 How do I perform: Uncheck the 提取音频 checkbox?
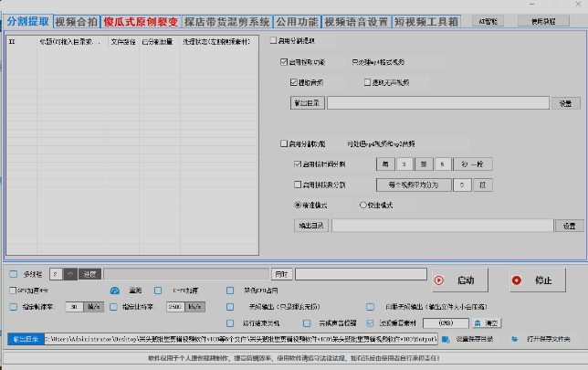coord(293,82)
